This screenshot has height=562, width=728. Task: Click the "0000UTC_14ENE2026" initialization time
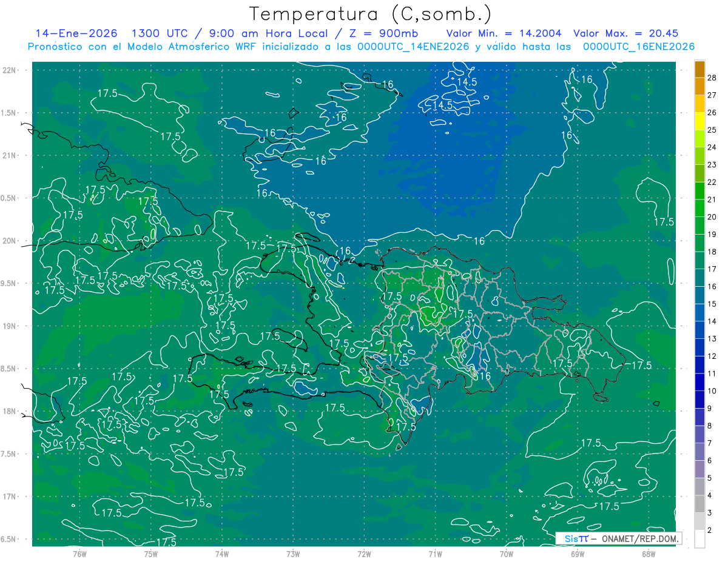413,47
